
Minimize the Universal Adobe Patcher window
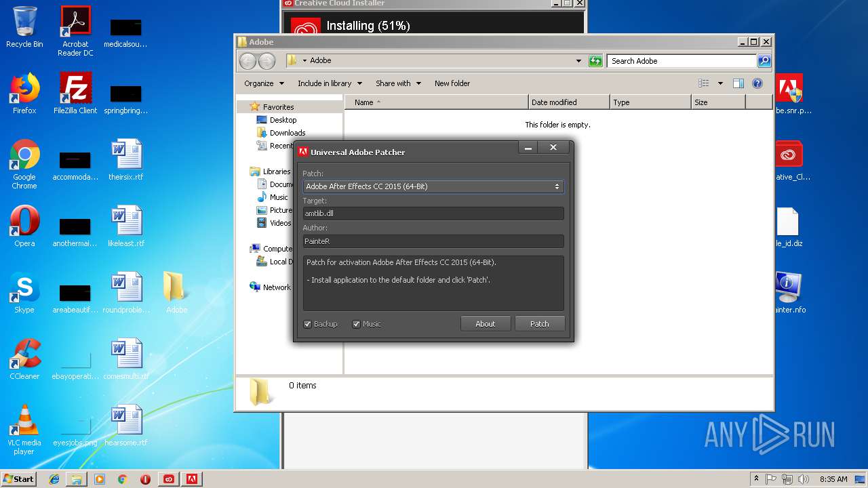coord(528,148)
